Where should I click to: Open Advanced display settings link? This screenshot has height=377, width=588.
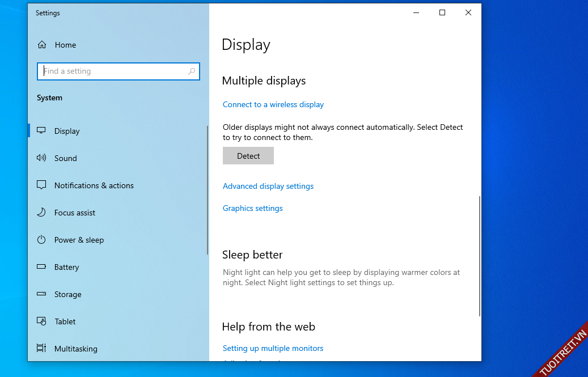coord(268,186)
